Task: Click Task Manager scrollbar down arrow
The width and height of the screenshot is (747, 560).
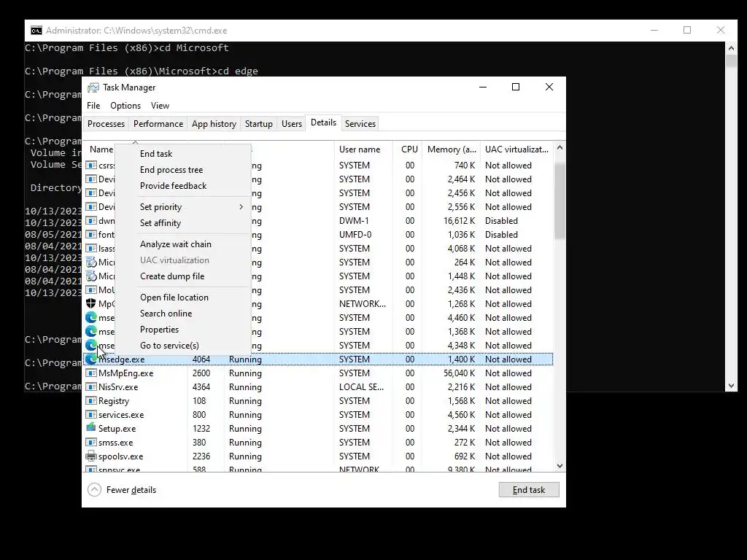Action: coord(560,466)
